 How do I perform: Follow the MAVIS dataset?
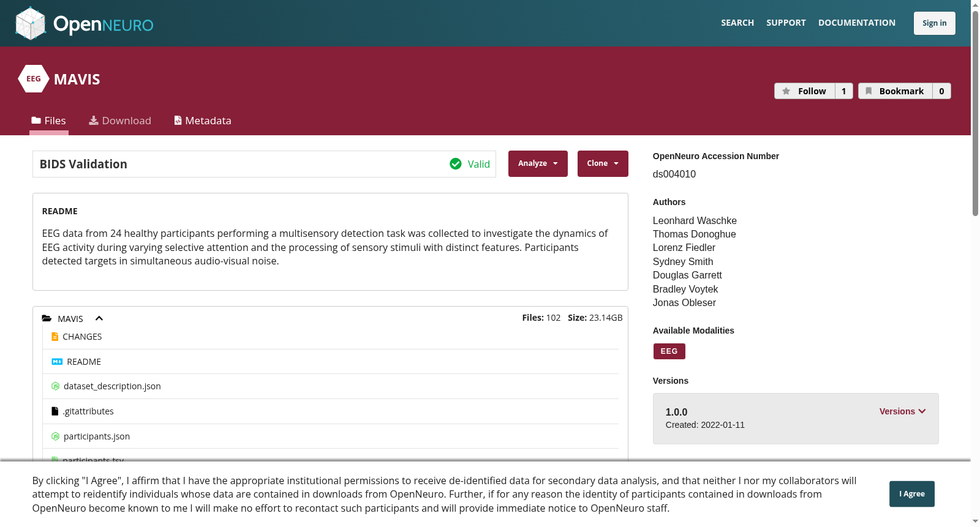click(x=805, y=91)
